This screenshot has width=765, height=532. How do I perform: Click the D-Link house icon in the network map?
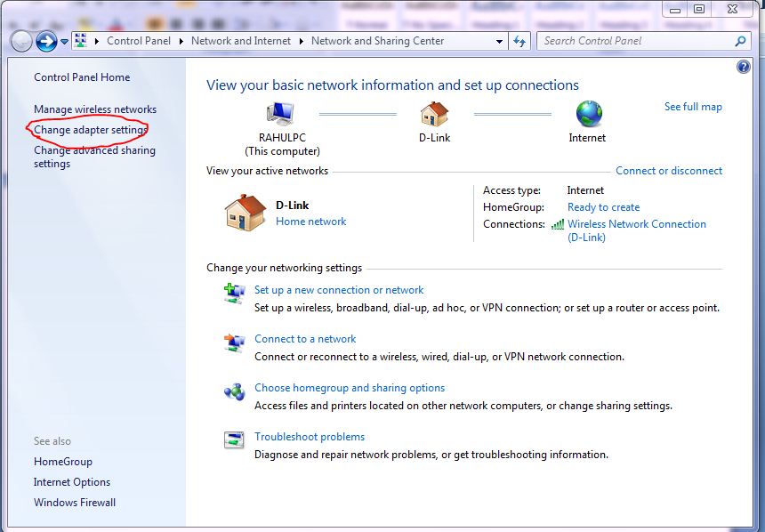(x=435, y=114)
